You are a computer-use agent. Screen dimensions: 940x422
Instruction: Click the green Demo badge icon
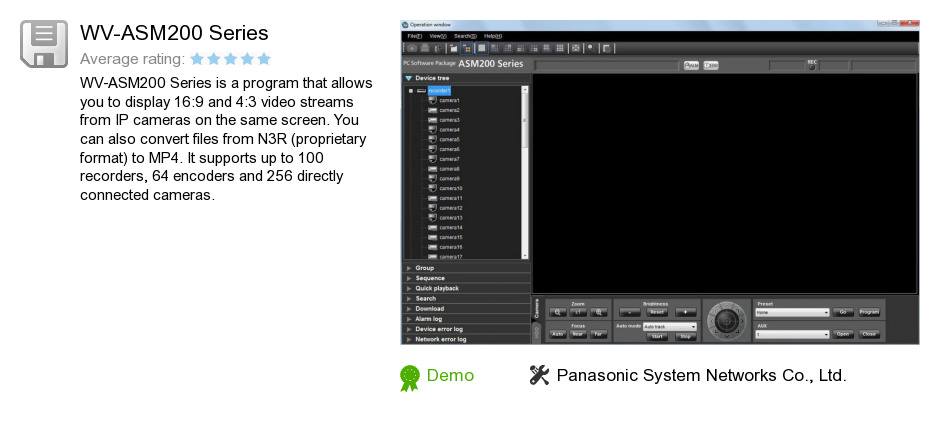coord(410,378)
